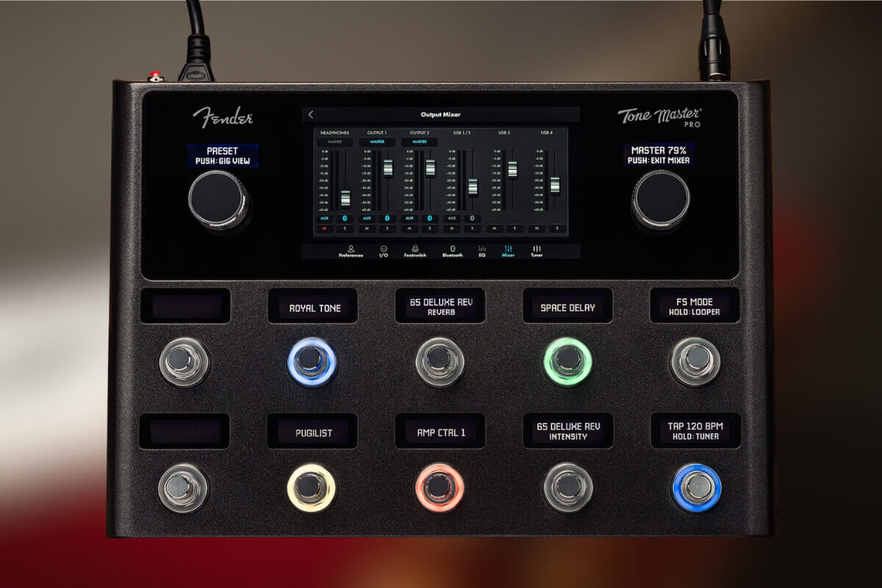Open the Tuner tab
Screen dimensions: 882x588
[x=537, y=251]
